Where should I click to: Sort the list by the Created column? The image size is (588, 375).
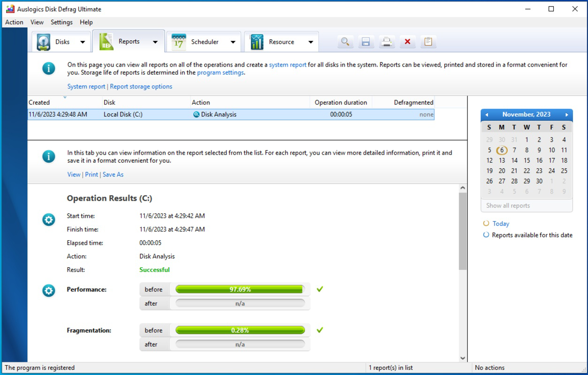pyautogui.click(x=65, y=102)
